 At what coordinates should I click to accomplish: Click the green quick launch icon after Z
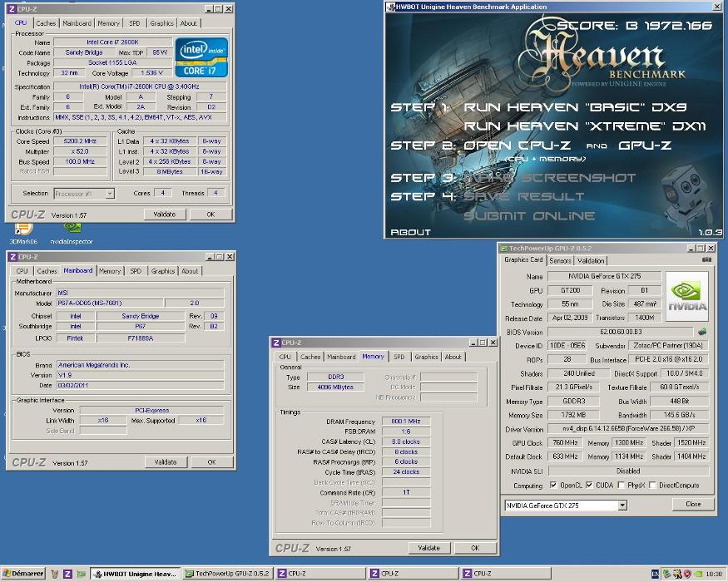click(x=82, y=575)
